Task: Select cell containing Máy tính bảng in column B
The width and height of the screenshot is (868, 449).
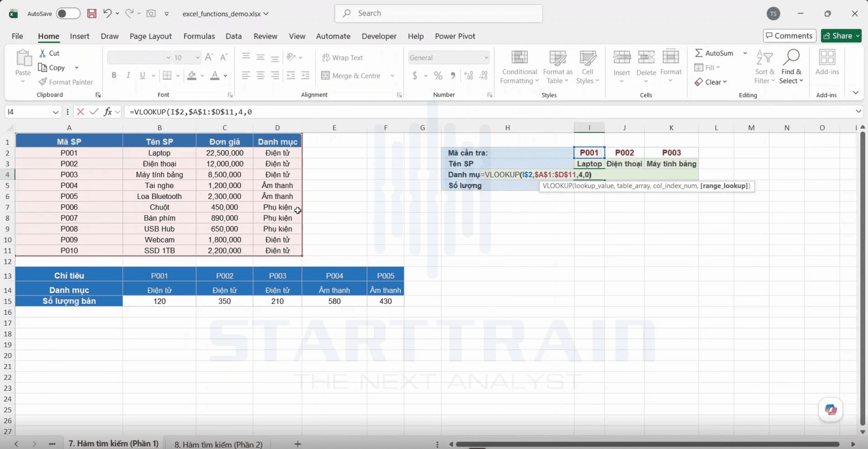Action: [160, 175]
